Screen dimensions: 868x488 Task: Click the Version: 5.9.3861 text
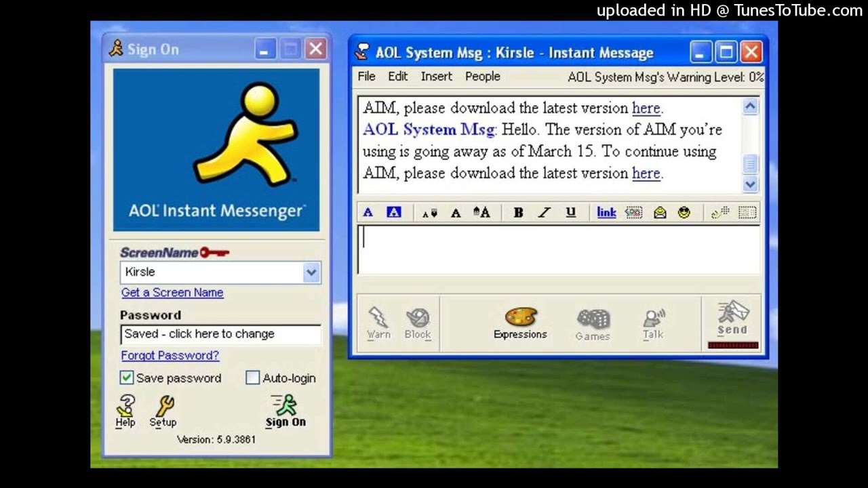point(216,440)
